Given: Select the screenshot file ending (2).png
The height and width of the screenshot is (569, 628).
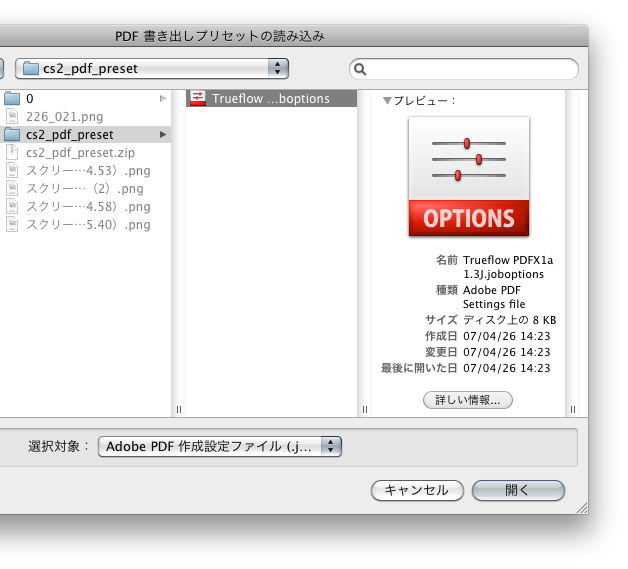Looking at the screenshot, I should pos(86,189).
